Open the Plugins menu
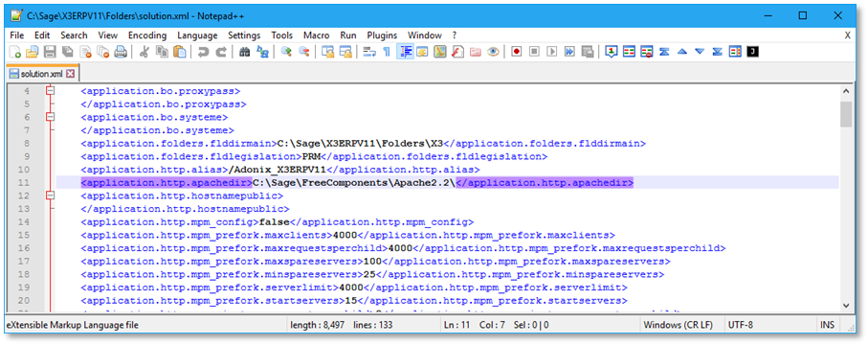Image resolution: width=868 pixels, height=345 pixels. click(382, 34)
